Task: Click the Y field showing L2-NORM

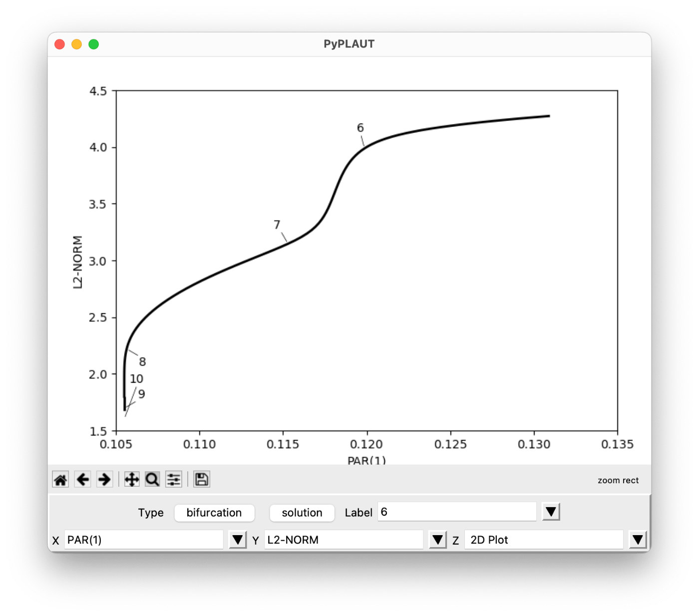Action: (344, 540)
